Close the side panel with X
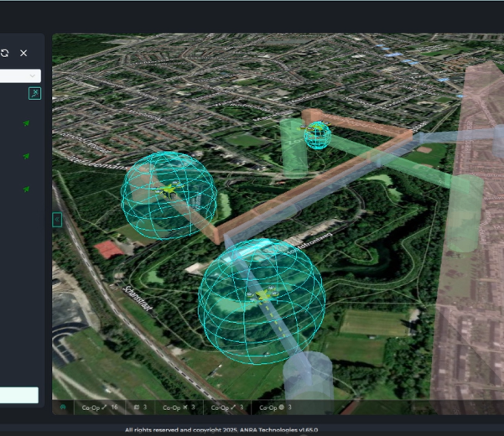The image size is (504, 436). tap(23, 53)
